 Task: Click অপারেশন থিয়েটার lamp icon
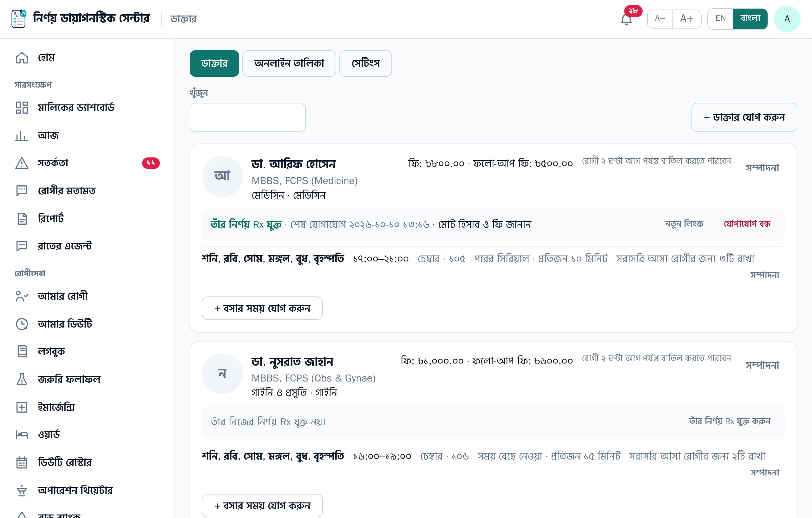tap(22, 490)
